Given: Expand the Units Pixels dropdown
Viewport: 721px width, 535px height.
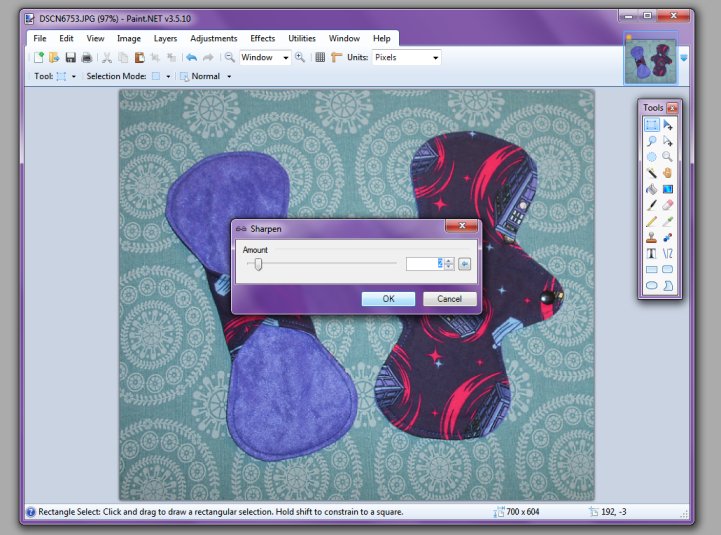Looking at the screenshot, I should coord(435,58).
